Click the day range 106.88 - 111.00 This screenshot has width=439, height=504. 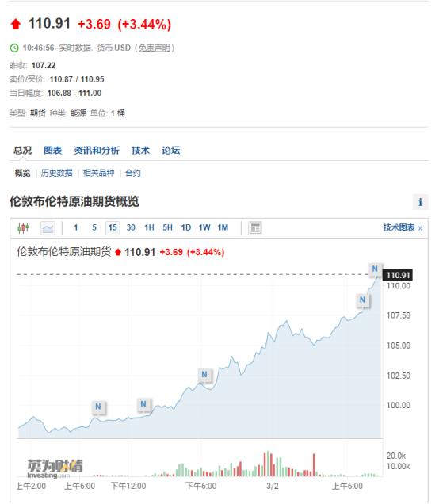(x=74, y=94)
